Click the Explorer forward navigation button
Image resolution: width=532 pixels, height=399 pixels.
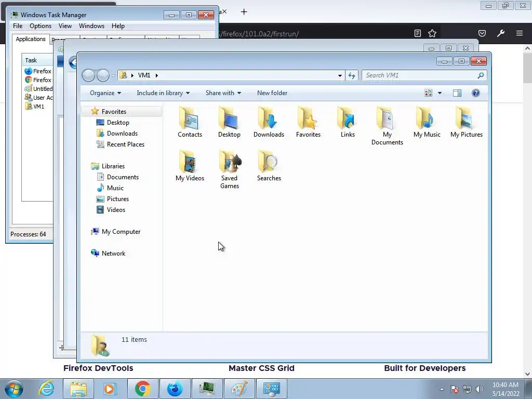pyautogui.click(x=103, y=75)
